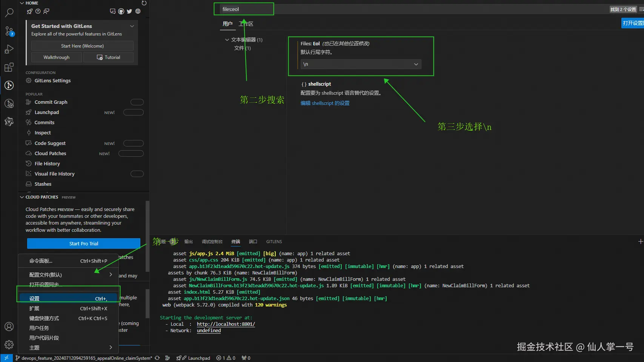Open the Extensions view in activity bar
Image resolution: width=644 pixels, height=362 pixels.
9,67
